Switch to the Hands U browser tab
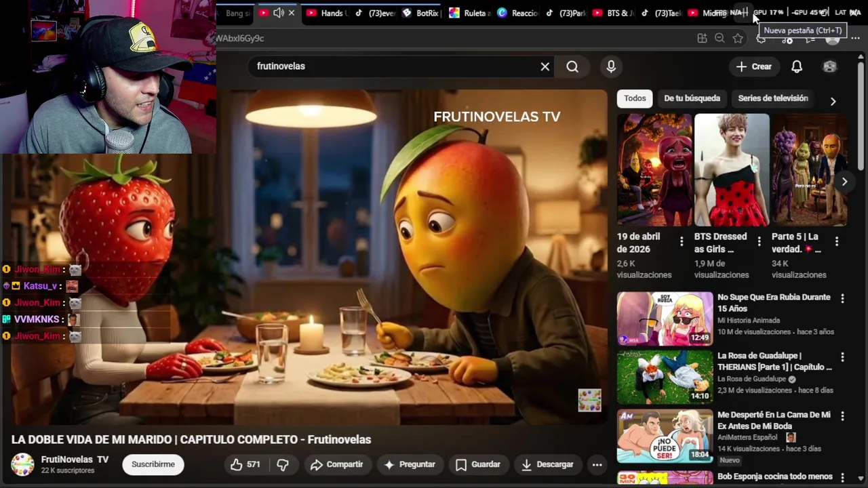The image size is (868, 488). (326, 13)
